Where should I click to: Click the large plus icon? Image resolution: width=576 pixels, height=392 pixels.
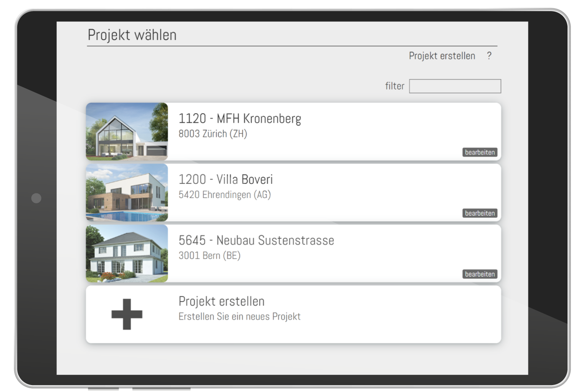click(127, 314)
